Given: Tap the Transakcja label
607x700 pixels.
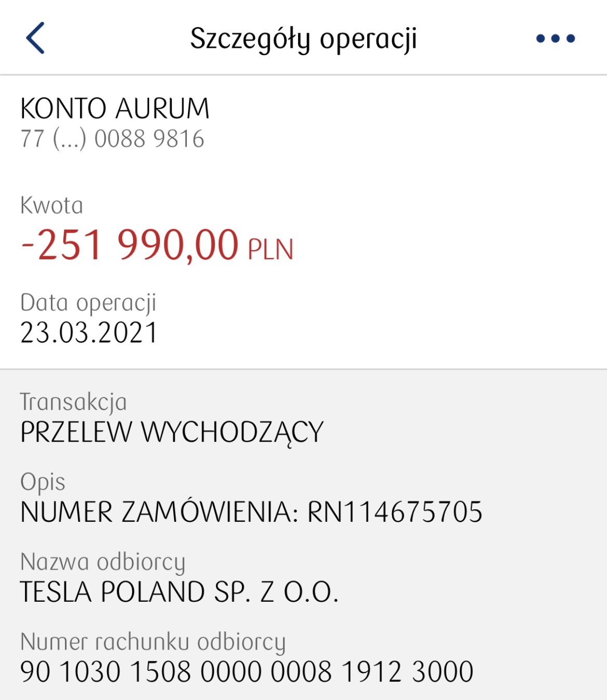Looking at the screenshot, I should click(73, 402).
